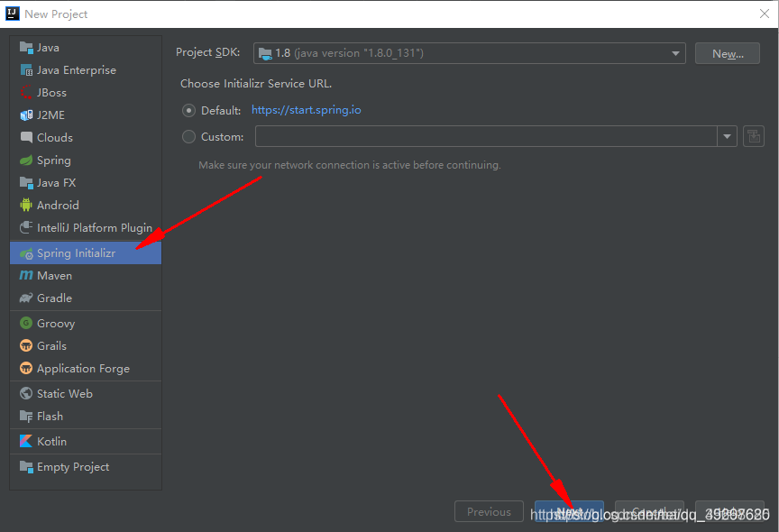Choose the Java FX icon
Screen dimensions: 779x532
pos(26,183)
